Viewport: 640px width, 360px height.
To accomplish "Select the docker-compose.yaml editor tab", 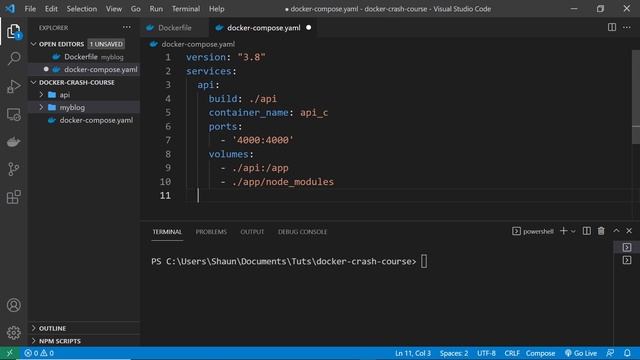I will click(x=263, y=27).
